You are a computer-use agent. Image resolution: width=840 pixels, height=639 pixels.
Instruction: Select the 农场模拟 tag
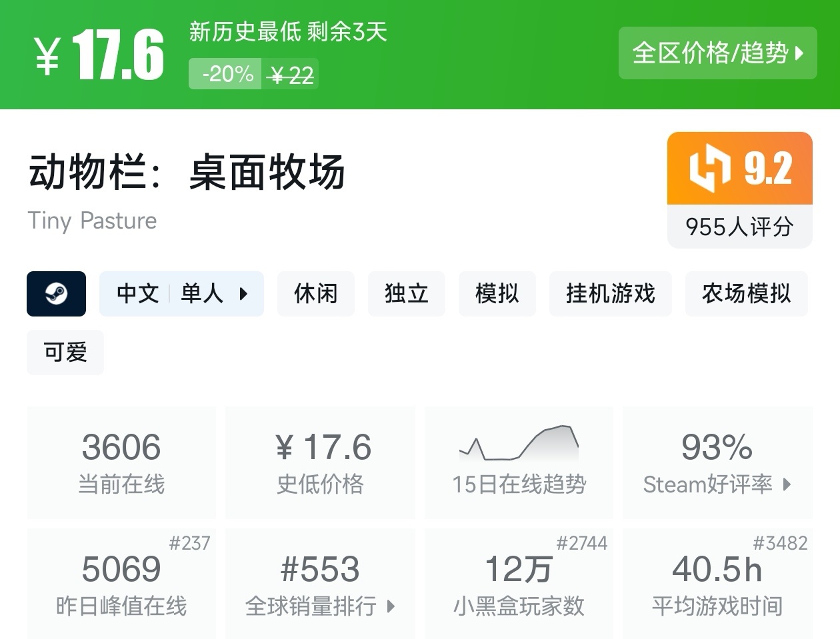746,293
